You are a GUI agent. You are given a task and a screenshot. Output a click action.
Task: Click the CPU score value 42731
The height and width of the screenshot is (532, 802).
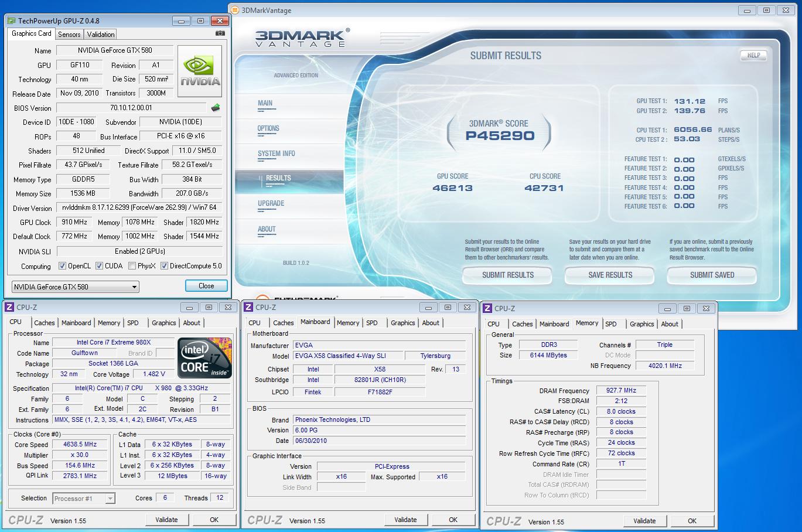click(544, 188)
